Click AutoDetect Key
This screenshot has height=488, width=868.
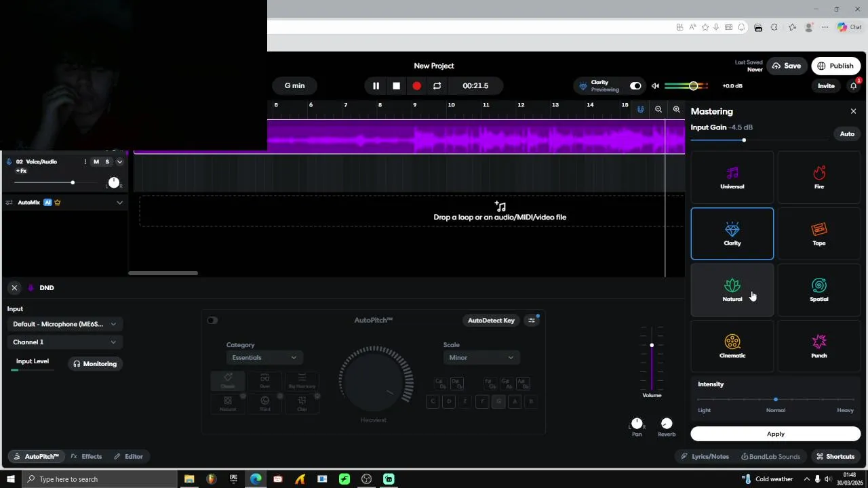pos(491,321)
